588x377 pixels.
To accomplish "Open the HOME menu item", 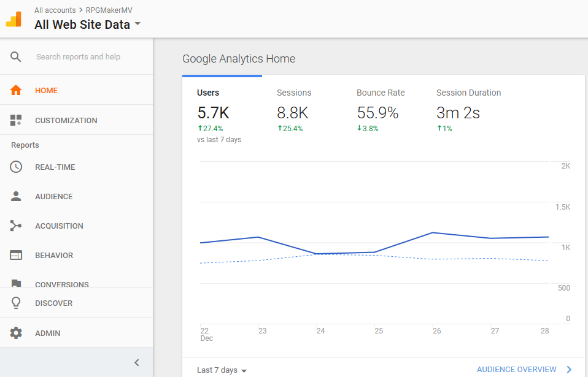I will (x=77, y=90).
